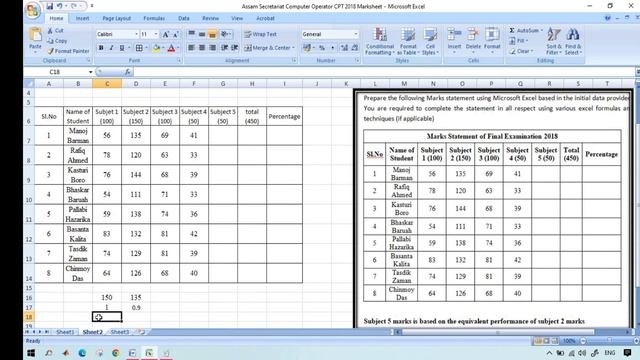Open the Office Button menu
The height and width of the screenshot is (360, 640).
coord(32,10)
